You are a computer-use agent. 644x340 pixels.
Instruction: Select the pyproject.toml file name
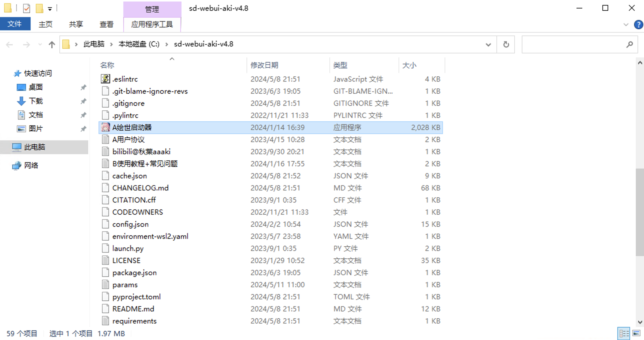(x=137, y=297)
